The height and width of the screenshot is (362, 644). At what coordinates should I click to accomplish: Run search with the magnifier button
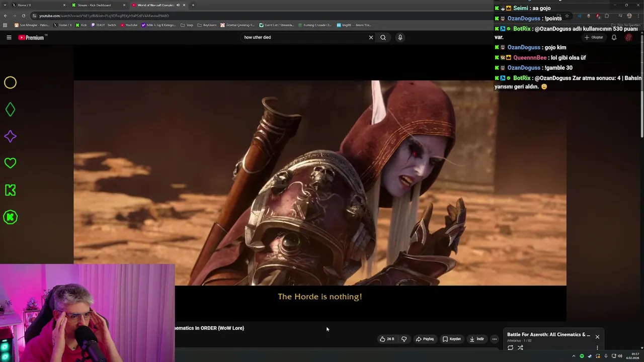(383, 37)
